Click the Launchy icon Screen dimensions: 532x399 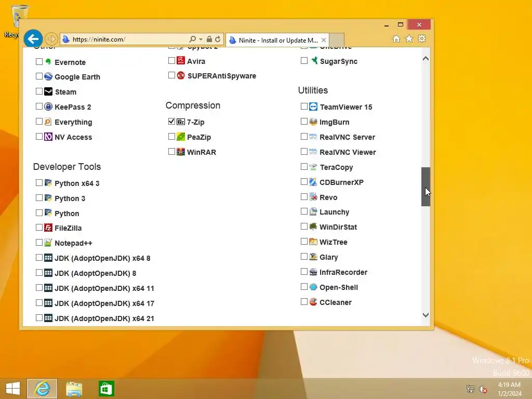[x=313, y=212]
